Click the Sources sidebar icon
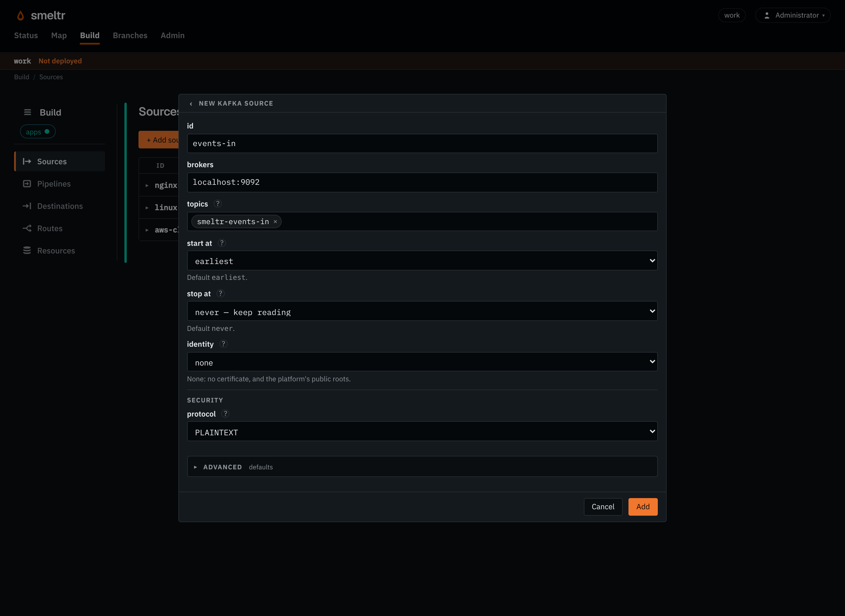The height and width of the screenshot is (616, 845). [27, 161]
